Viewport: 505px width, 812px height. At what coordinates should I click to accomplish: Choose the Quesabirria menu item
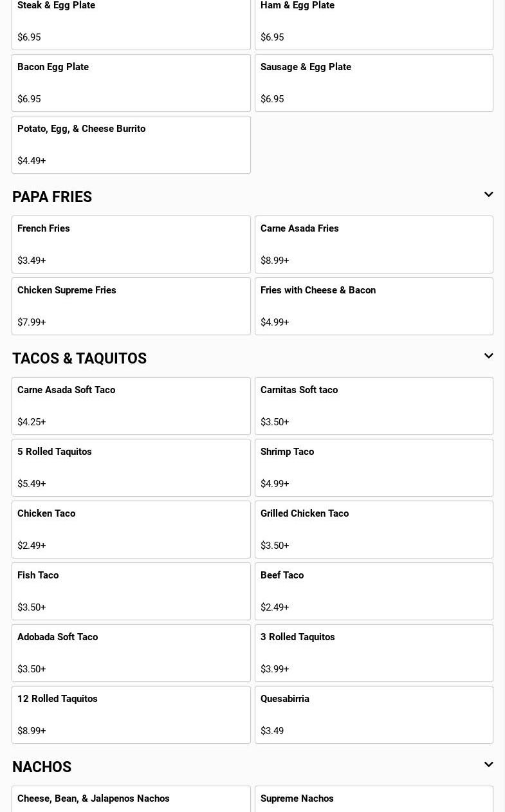374,715
